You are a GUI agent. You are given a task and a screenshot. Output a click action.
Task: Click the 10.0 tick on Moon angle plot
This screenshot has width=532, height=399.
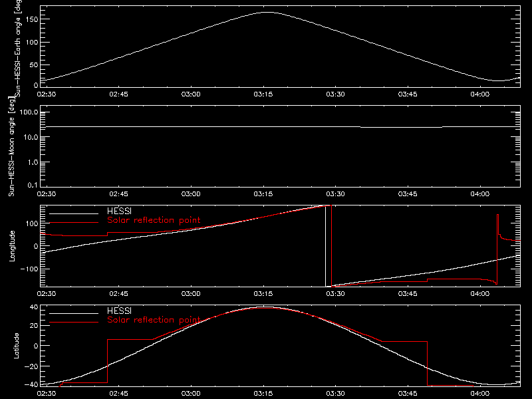(x=31, y=138)
